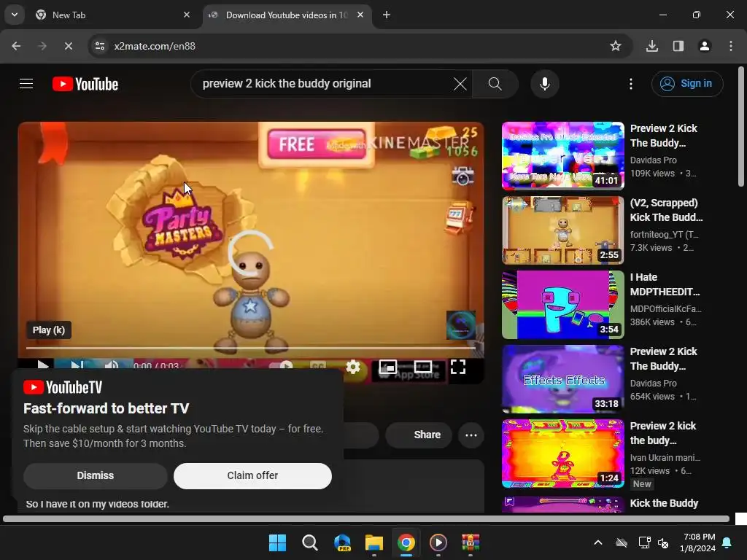Open Chrome three-dot menu

tap(731, 46)
